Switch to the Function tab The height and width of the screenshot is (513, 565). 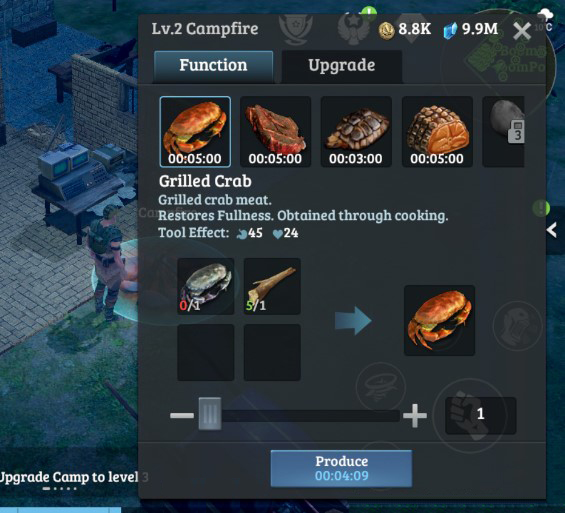tap(213, 66)
